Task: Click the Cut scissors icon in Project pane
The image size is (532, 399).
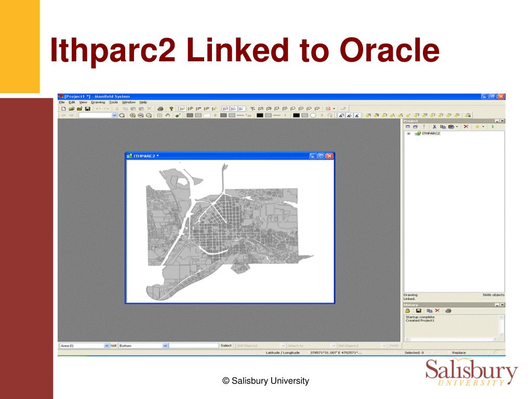Action: click(434, 127)
